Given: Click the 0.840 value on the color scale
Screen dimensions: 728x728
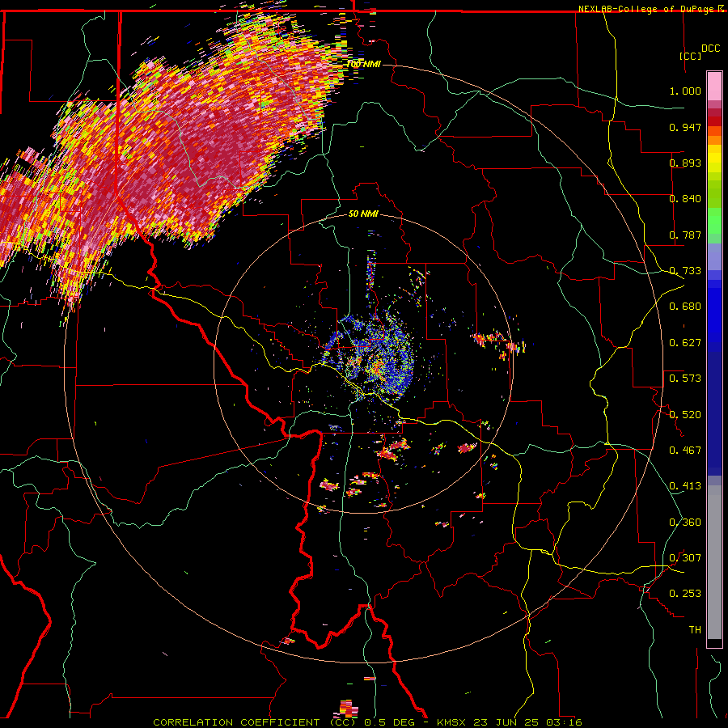Looking at the screenshot, I should [685, 199].
